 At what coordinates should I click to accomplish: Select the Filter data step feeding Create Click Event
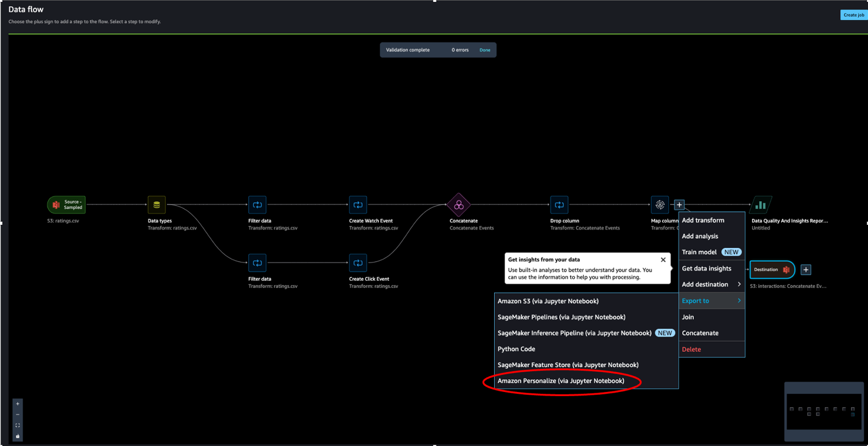point(257,263)
